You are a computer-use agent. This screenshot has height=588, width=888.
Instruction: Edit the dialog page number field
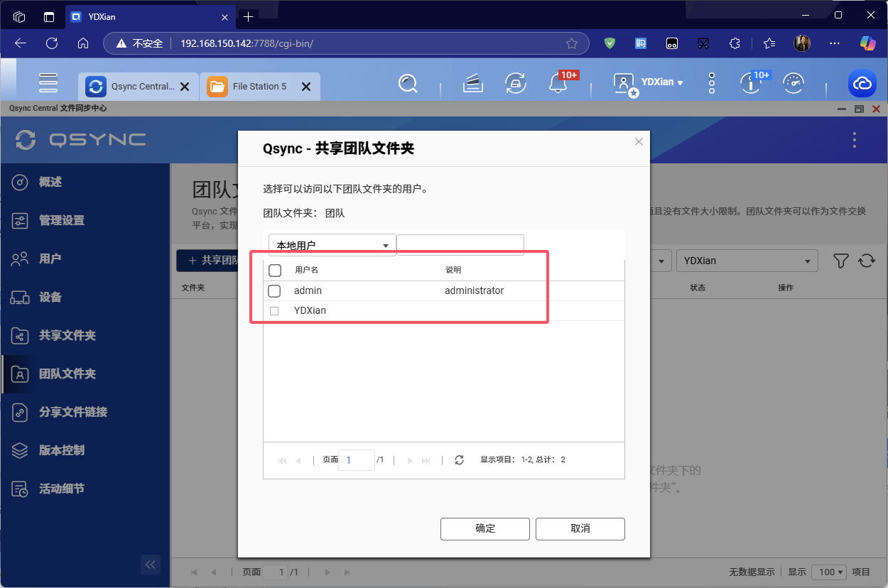[x=357, y=460]
